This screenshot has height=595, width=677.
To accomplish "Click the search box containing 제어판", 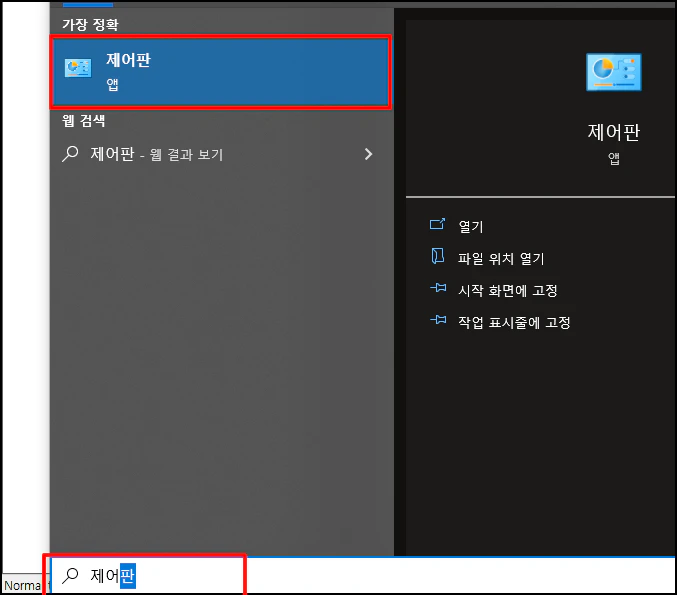I will click(x=363, y=576).
